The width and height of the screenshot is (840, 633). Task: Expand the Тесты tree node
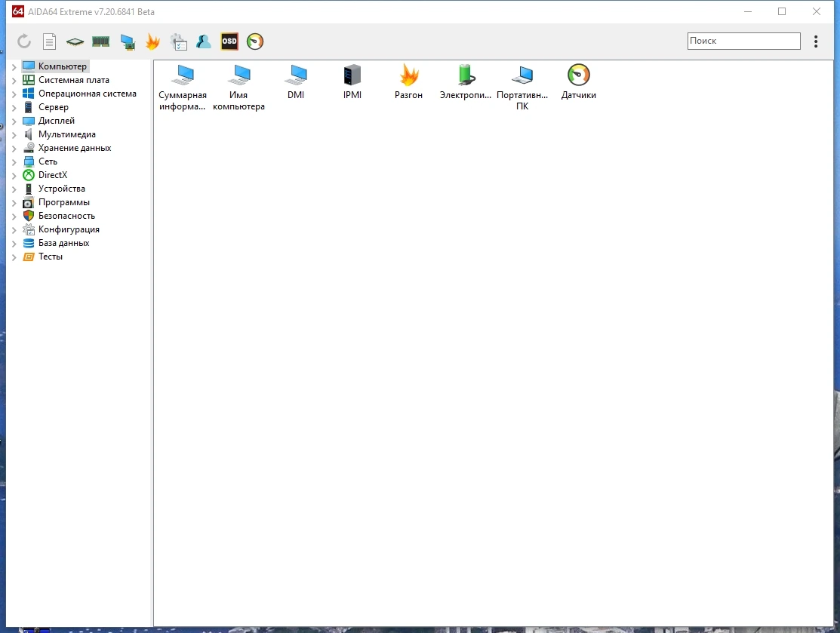click(x=14, y=257)
